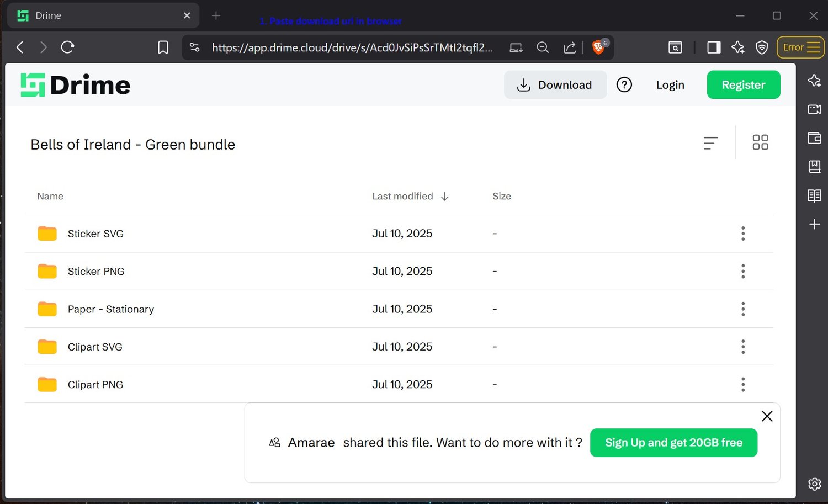828x504 pixels.
Task: Reload the Drime page
Action: click(67, 47)
